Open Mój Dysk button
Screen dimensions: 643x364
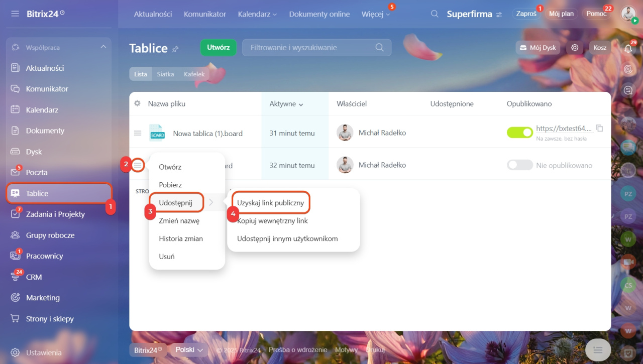[x=539, y=48]
